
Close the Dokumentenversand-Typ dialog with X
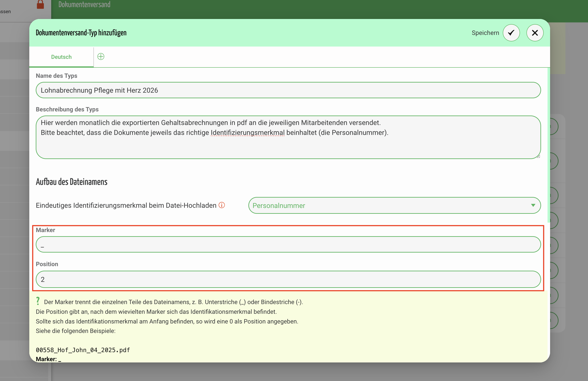pos(535,33)
